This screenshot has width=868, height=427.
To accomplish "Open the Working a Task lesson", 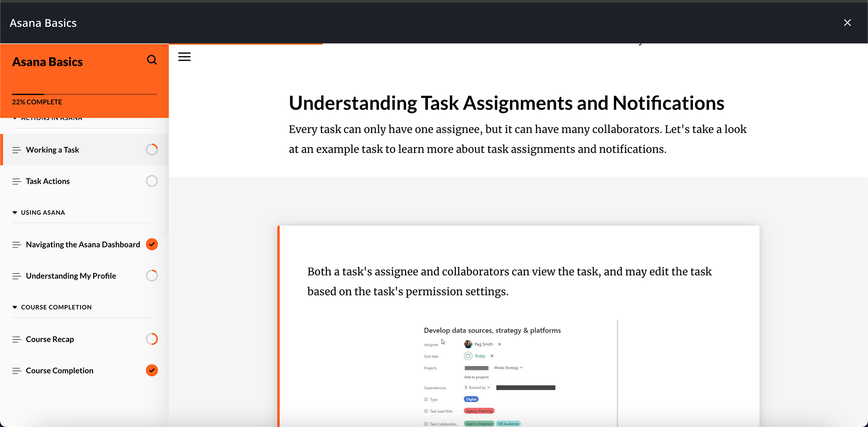I will [85, 150].
